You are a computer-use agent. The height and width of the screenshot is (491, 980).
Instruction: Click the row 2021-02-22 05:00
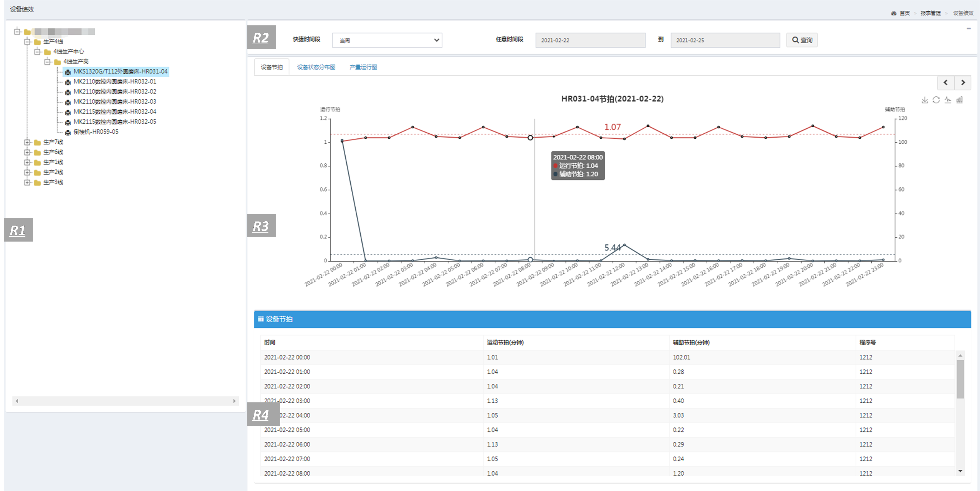(x=608, y=430)
